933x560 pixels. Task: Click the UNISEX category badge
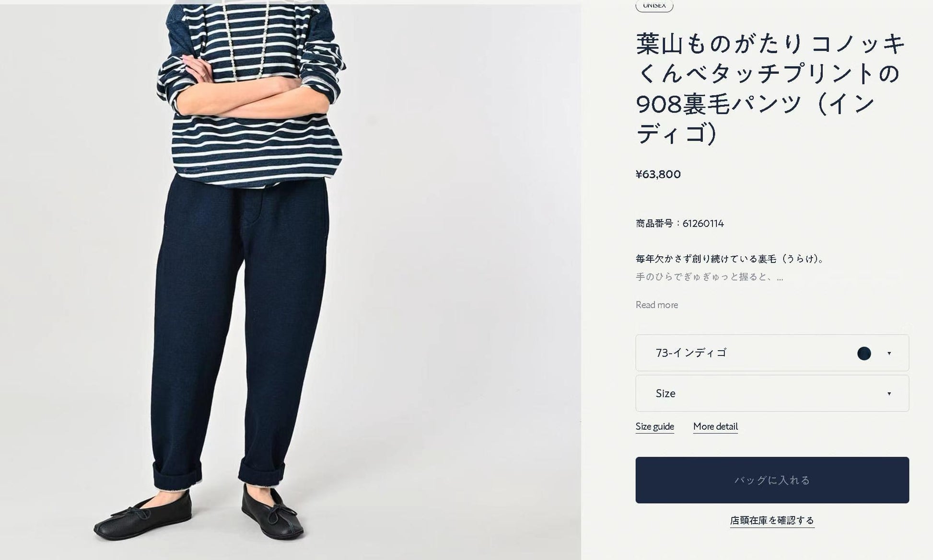[654, 5]
